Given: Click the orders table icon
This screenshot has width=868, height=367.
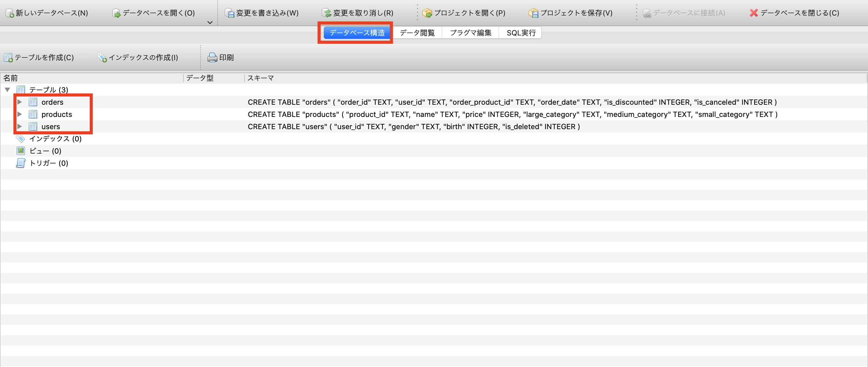Looking at the screenshot, I should click(33, 102).
